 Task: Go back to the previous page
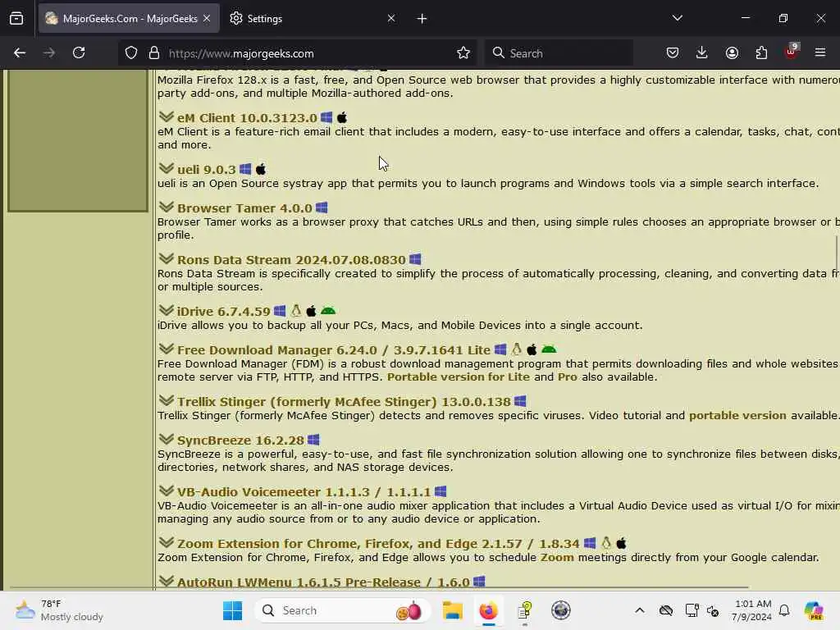point(20,53)
